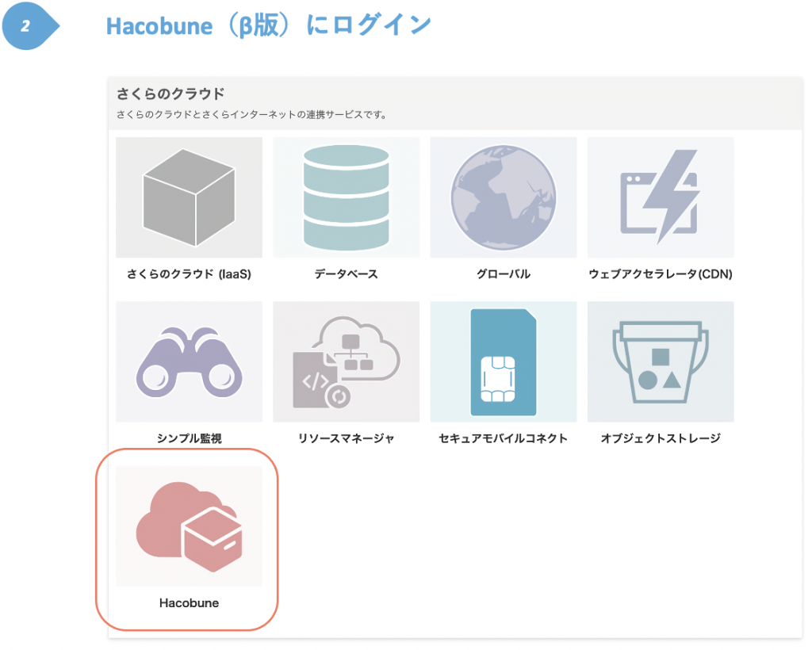Click the シンプル監視 label

click(189, 439)
